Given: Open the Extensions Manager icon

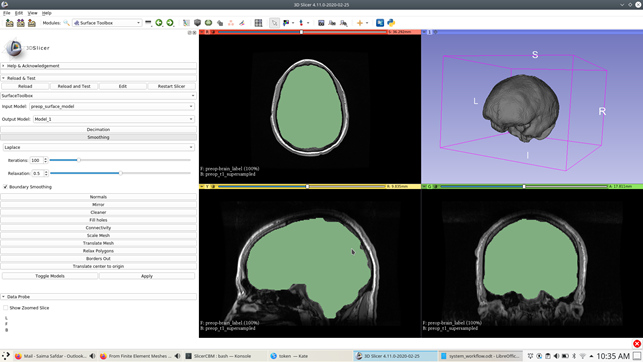Looking at the screenshot, I should click(380, 23).
